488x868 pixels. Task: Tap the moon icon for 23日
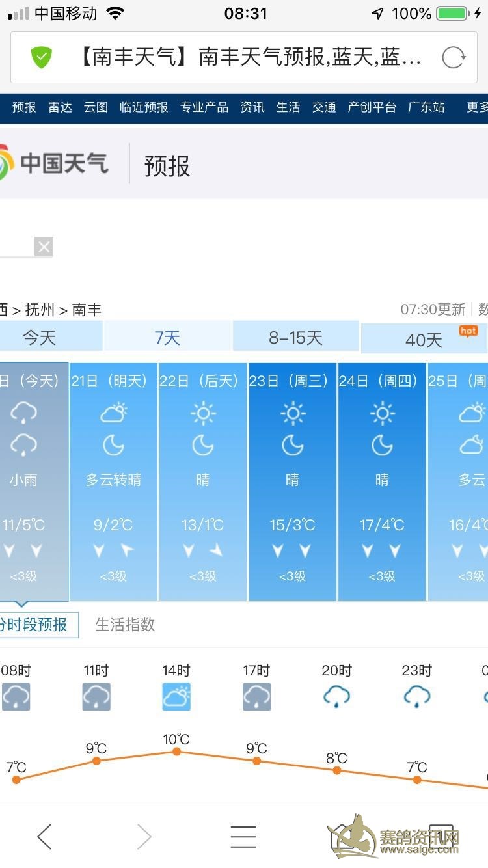pos(293,445)
